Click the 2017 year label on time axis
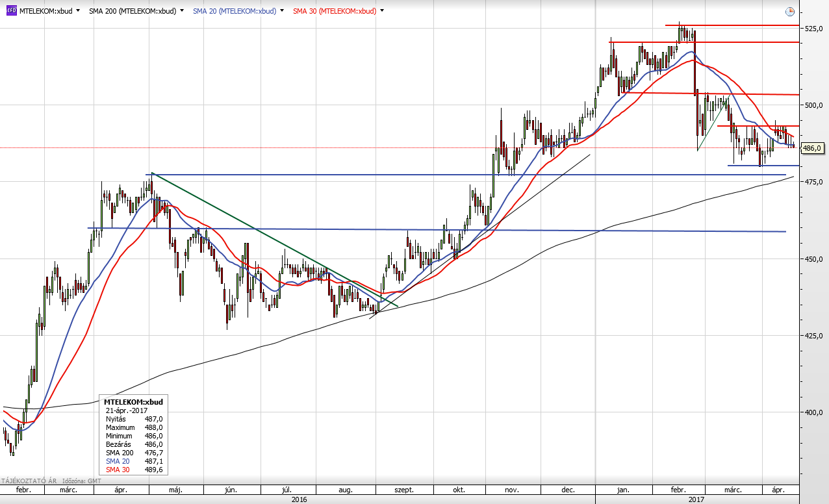829x504 pixels. coord(696,499)
